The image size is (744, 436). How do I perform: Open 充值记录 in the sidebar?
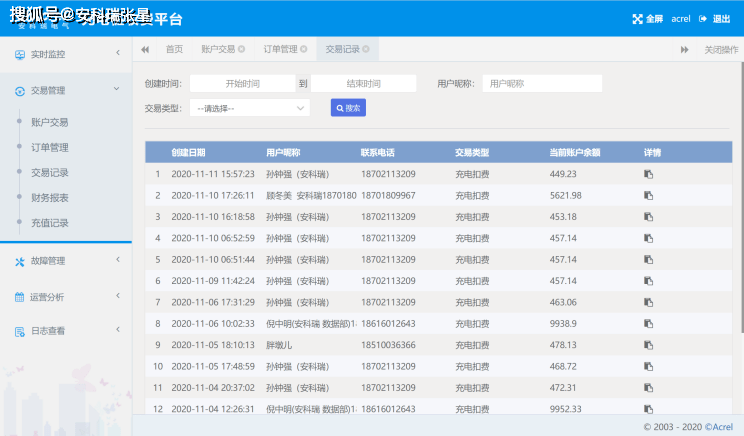coord(49,223)
